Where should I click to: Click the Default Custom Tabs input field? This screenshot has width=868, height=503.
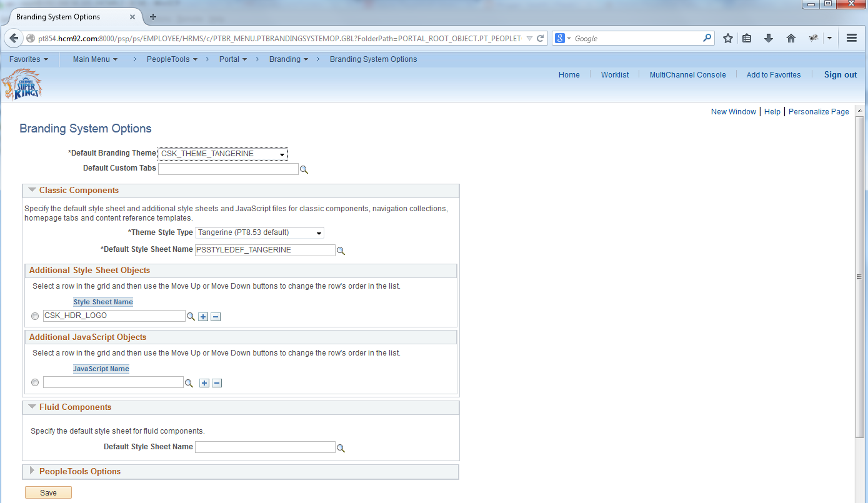click(x=228, y=169)
